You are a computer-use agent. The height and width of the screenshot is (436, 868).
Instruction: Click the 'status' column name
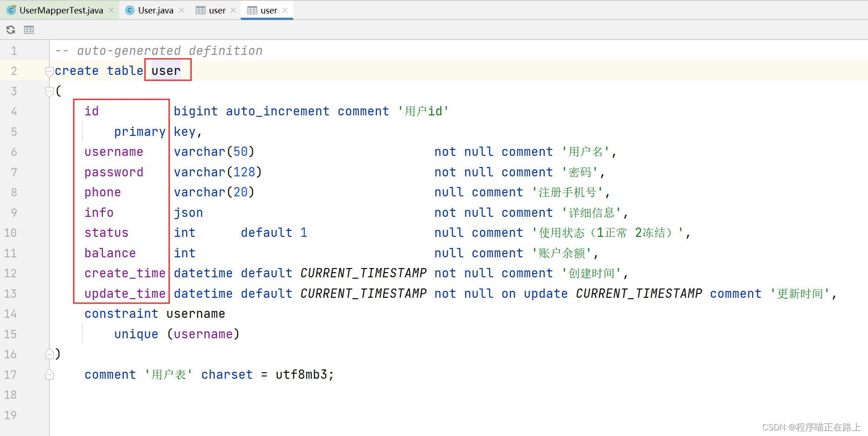(106, 233)
